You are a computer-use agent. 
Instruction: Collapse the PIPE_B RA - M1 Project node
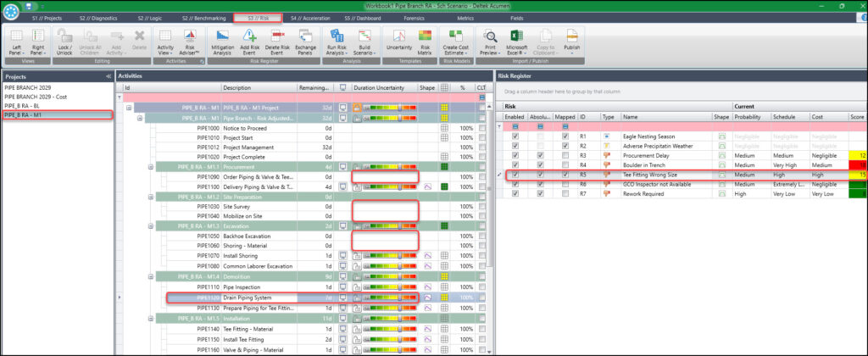tap(129, 108)
